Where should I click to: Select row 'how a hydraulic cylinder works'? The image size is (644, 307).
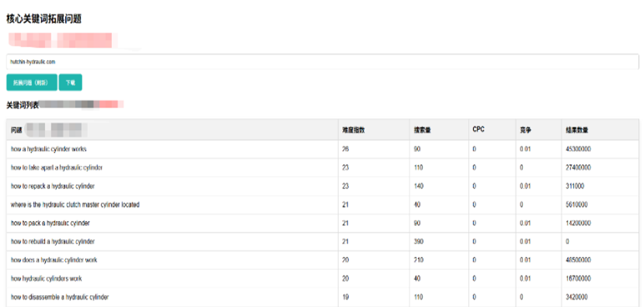click(49, 149)
